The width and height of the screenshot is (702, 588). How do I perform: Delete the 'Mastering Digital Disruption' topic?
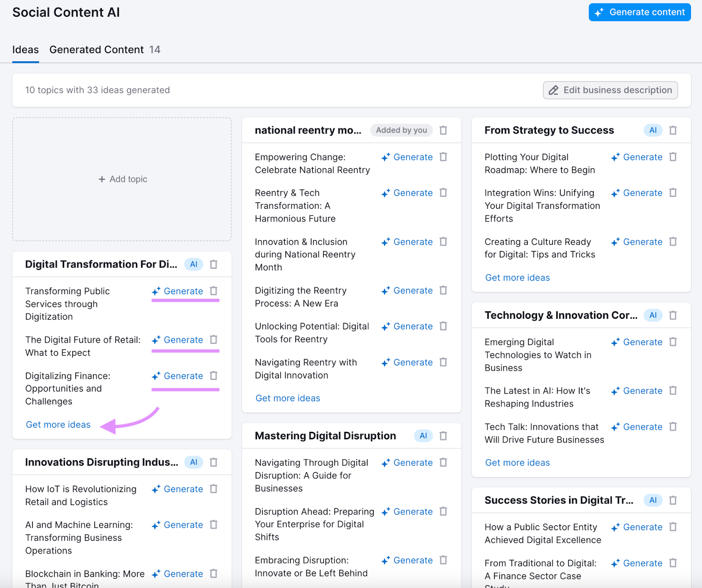(443, 436)
